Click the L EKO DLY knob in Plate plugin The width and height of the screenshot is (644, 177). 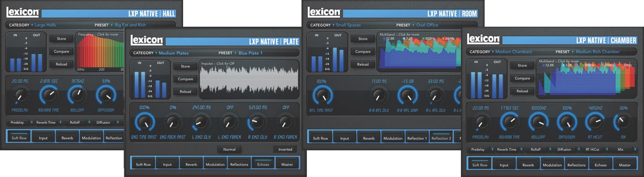[x=201, y=122]
